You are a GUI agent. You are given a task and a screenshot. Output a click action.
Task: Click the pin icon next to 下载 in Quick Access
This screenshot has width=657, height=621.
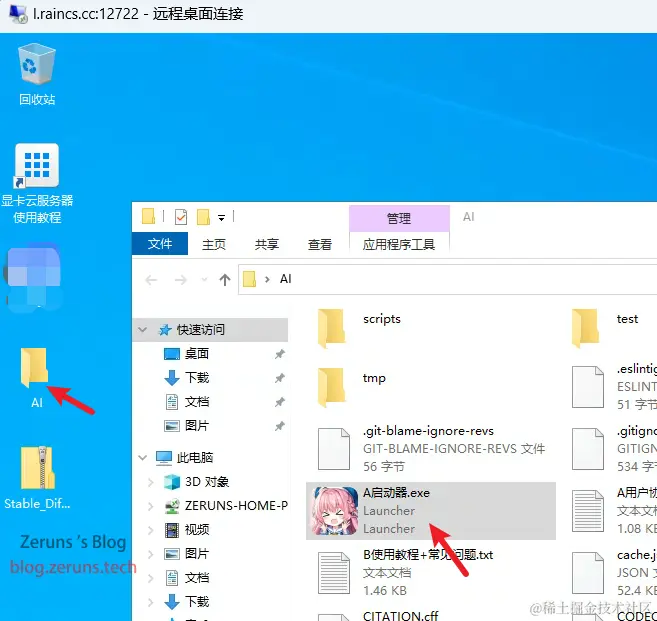[x=279, y=378]
